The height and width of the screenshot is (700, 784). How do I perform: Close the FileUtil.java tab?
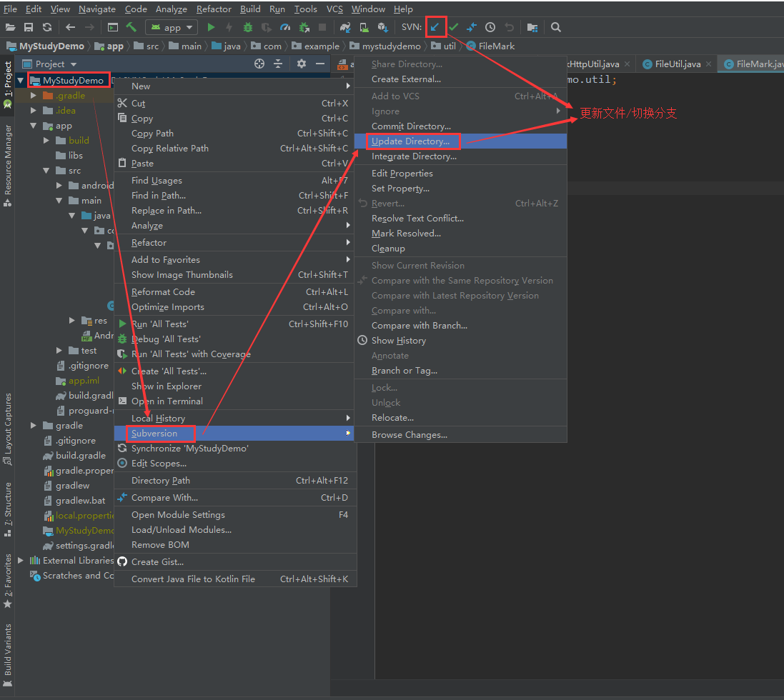click(x=708, y=64)
